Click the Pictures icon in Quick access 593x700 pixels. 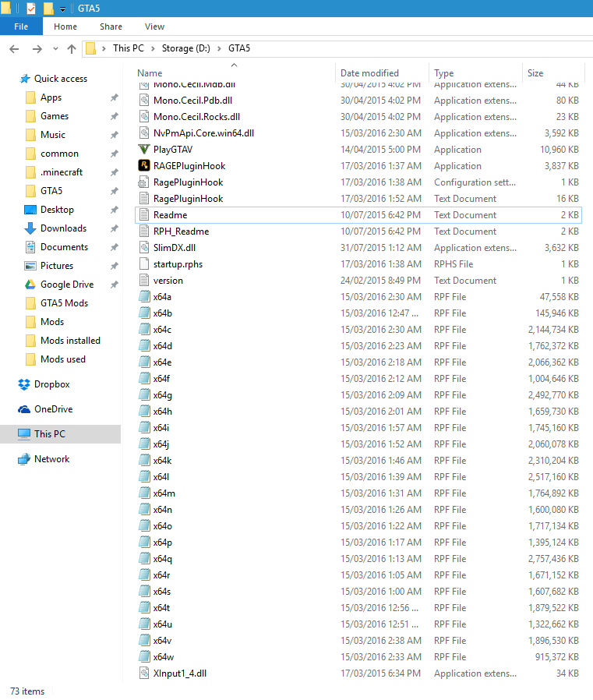click(x=30, y=266)
